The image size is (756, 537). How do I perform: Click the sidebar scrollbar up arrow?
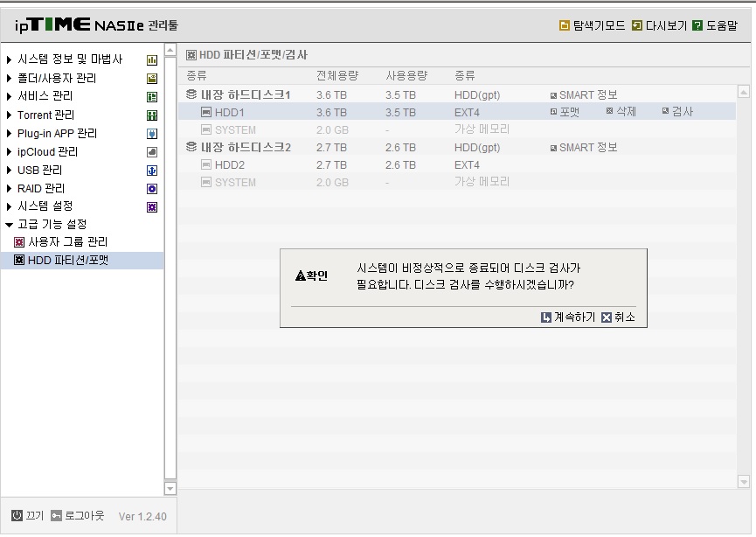click(170, 50)
